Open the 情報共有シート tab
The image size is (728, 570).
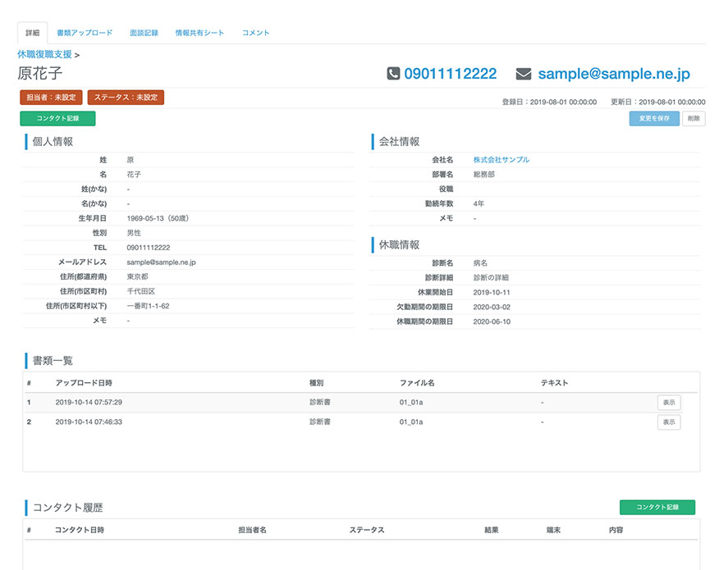click(x=199, y=33)
